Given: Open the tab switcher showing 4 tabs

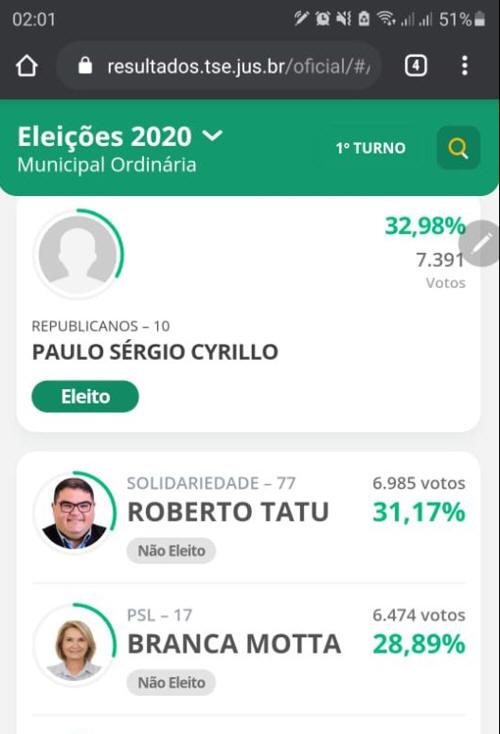Looking at the screenshot, I should click(416, 66).
